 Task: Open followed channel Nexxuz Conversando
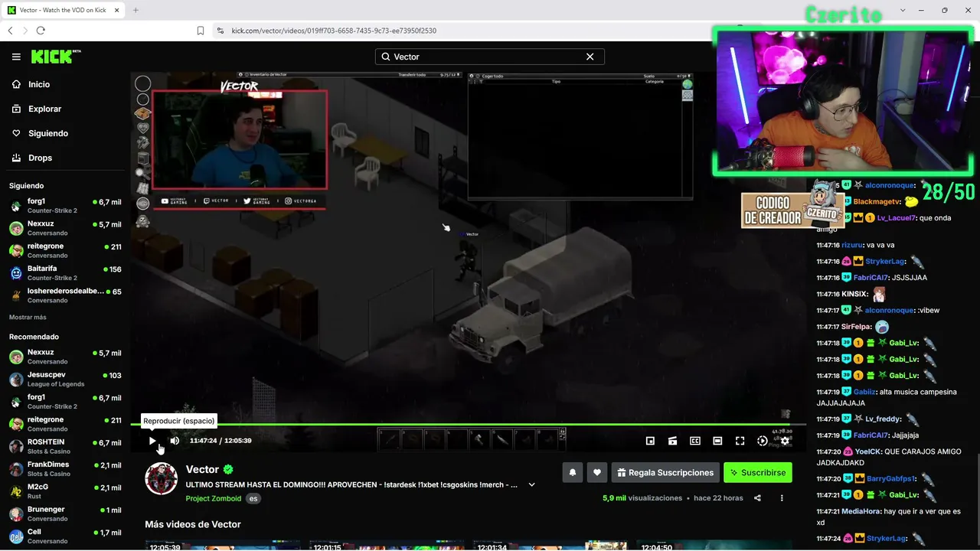[x=65, y=228]
